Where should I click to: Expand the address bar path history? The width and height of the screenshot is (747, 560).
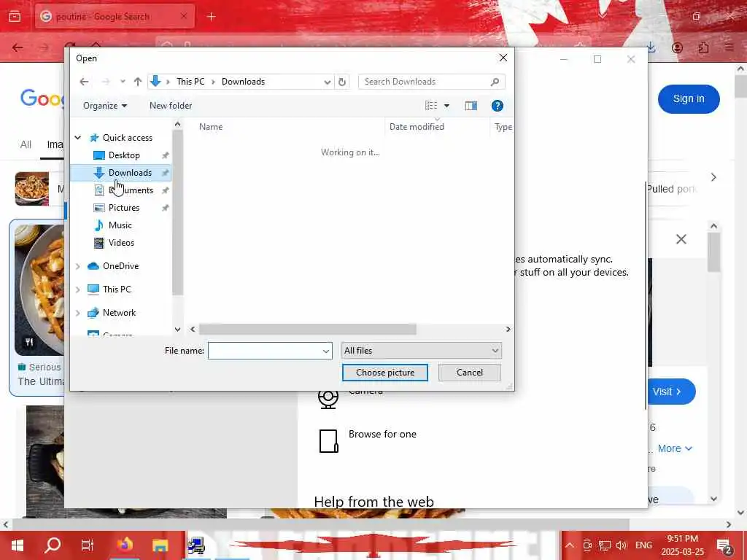coord(328,82)
